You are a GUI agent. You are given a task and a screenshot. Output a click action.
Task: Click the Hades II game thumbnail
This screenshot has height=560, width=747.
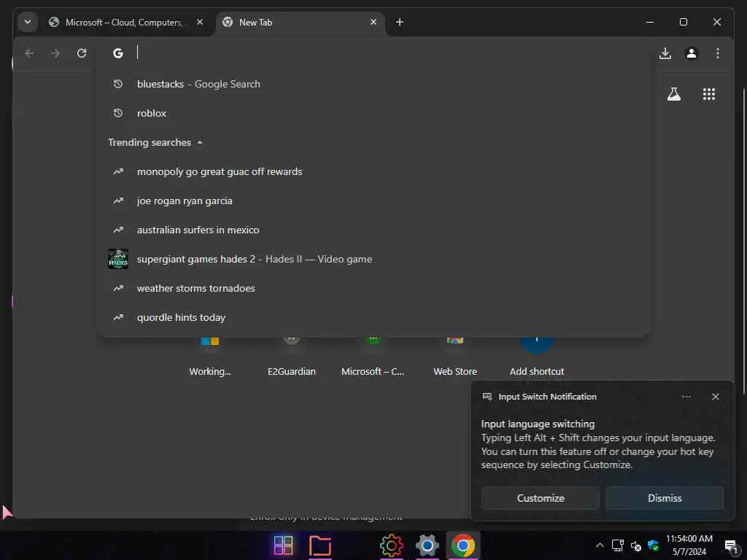117,259
